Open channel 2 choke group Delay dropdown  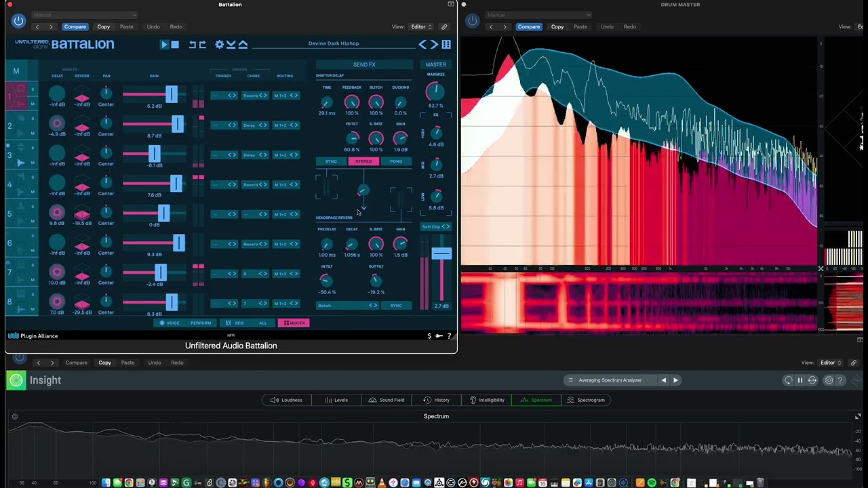[256, 125]
